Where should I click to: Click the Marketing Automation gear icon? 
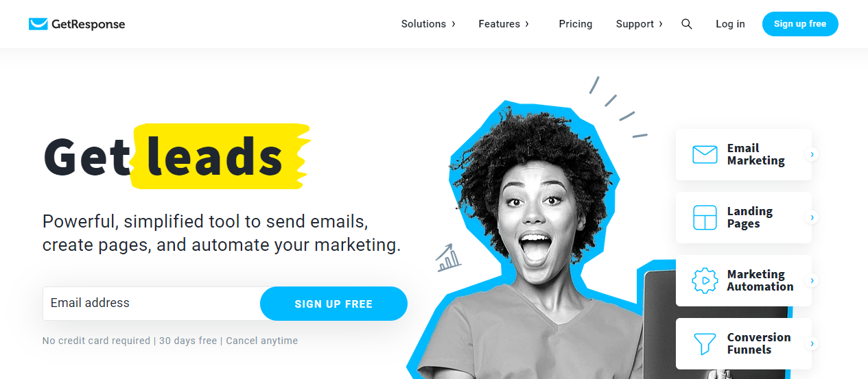pyautogui.click(x=705, y=281)
